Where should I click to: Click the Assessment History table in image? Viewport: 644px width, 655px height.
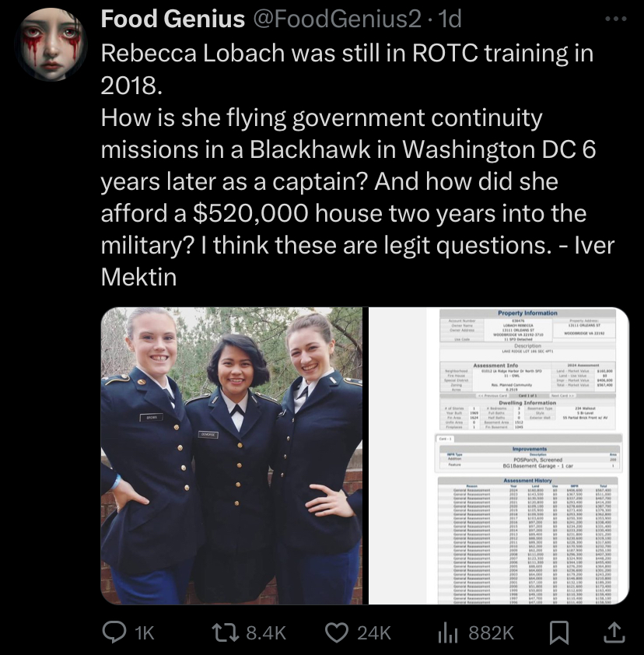tap(527, 540)
